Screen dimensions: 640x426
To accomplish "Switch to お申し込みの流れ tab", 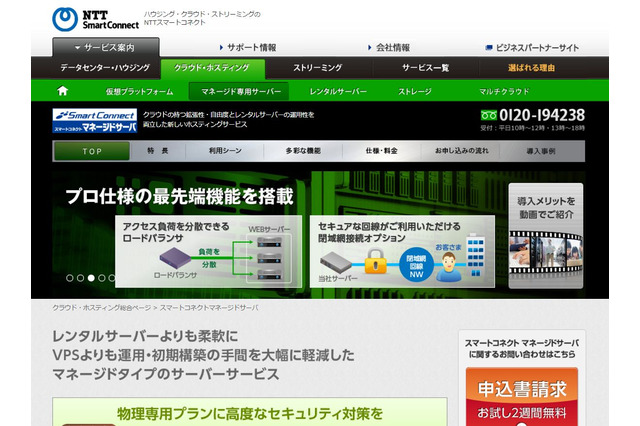I will point(461,151).
